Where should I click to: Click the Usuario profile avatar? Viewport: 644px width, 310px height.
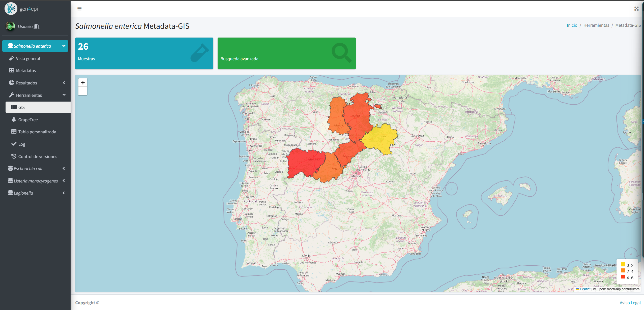10,26
